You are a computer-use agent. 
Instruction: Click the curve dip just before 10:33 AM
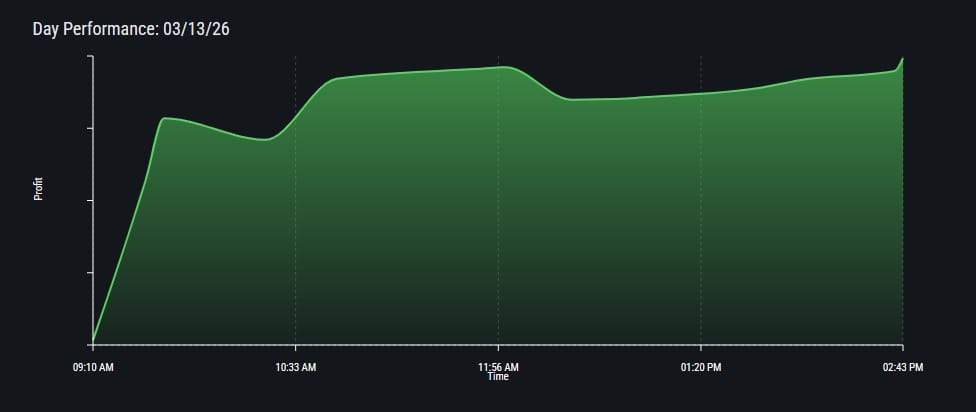tap(265, 140)
